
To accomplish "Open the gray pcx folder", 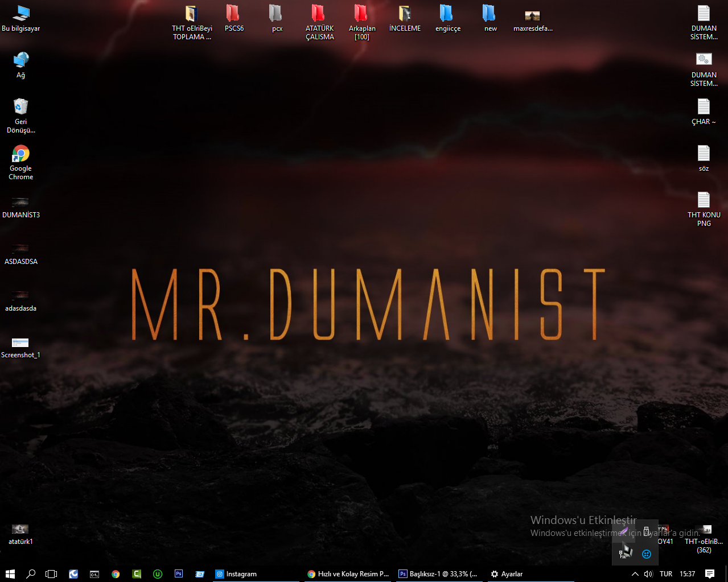I will click(277, 18).
